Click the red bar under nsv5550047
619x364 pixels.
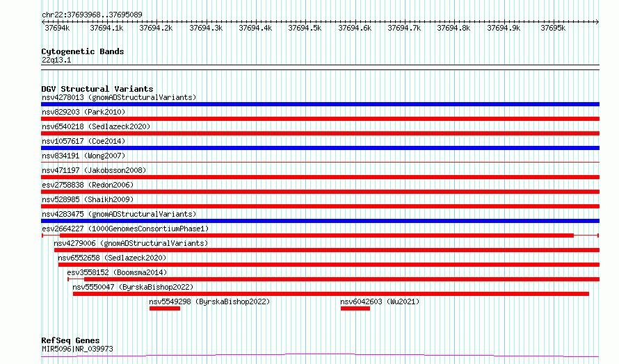tap(331, 294)
